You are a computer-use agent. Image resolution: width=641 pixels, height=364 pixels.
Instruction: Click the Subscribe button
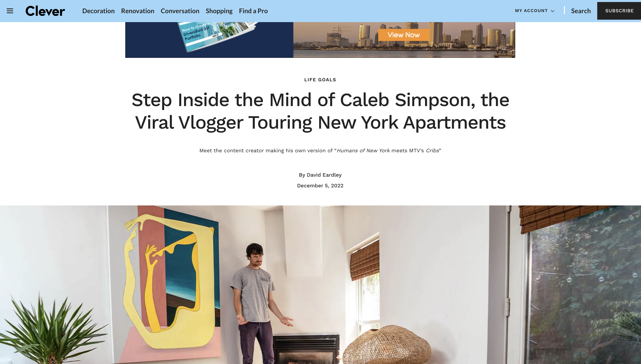619,11
